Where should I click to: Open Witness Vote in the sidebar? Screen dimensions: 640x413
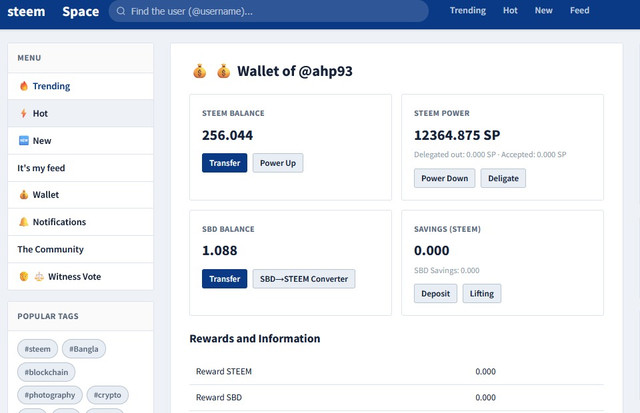click(x=80, y=277)
